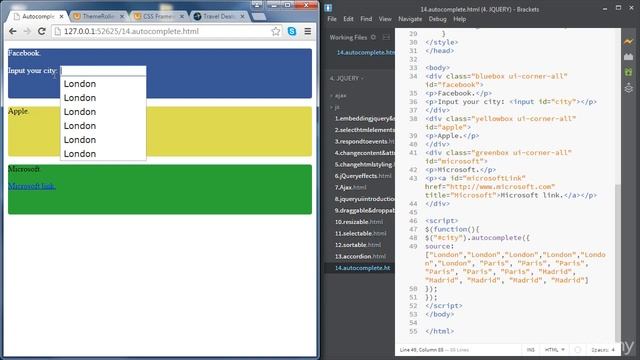Select the last London suggestion in the list
Viewport: 640px width, 360px height.
click(103, 154)
